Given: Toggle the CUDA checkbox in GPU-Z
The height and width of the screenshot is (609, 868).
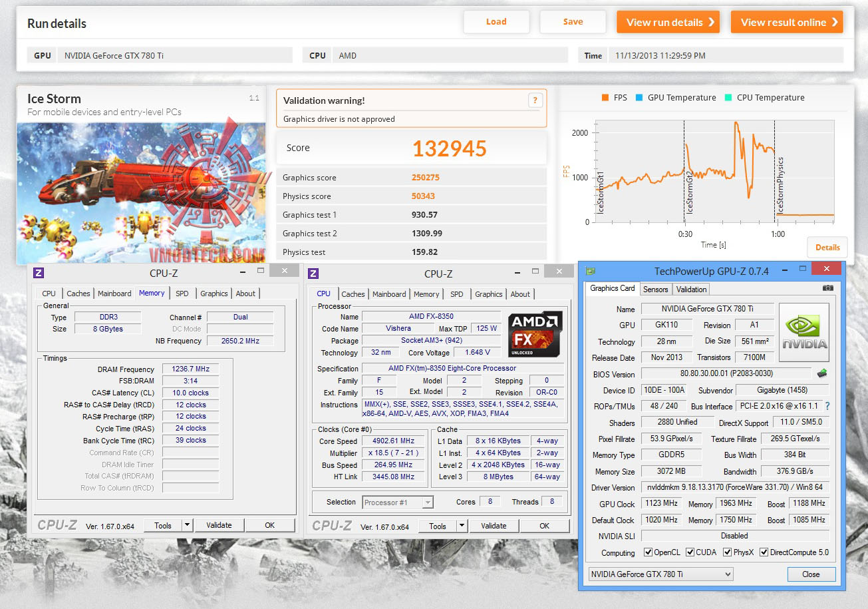Looking at the screenshot, I should pyautogui.click(x=690, y=552).
